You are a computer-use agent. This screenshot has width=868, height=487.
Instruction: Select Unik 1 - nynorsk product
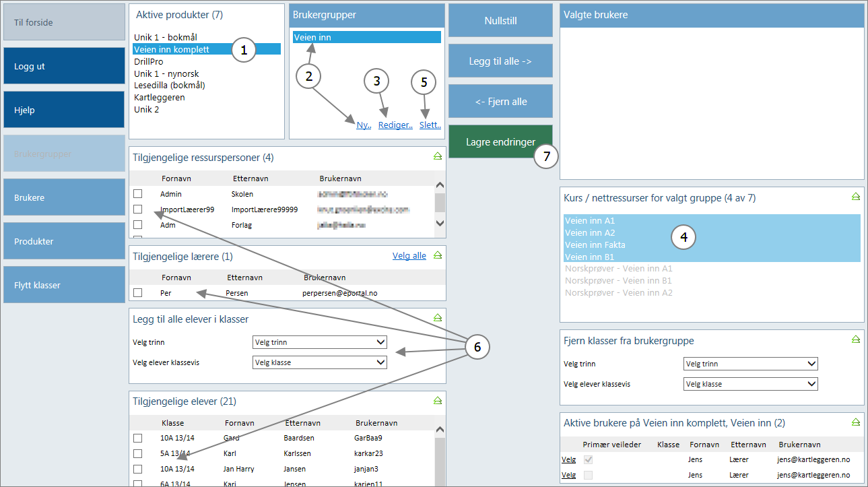pos(207,73)
